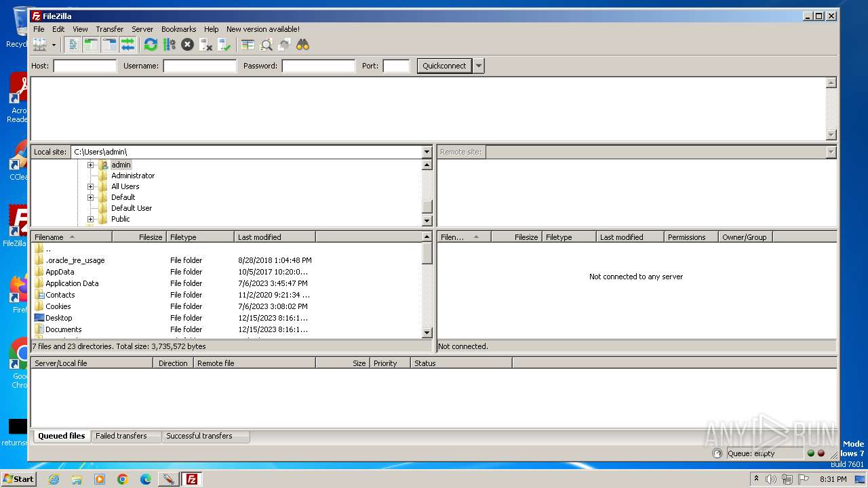Viewport: 868px width, 488px height.
Task: Go to parent directory '..' entry
Action: tap(226, 249)
